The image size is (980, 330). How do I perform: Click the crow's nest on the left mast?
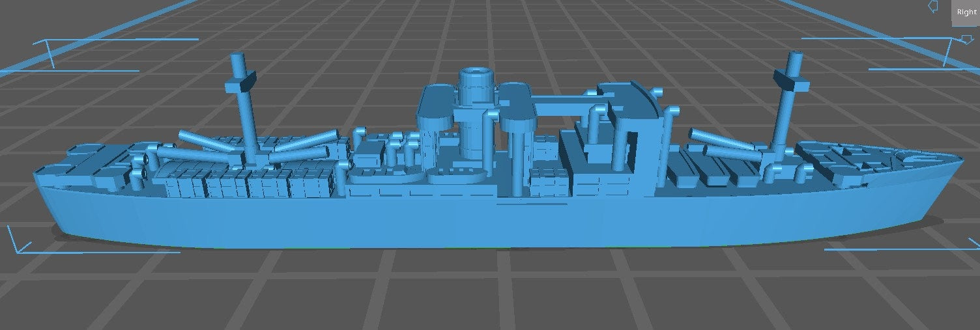[240, 83]
